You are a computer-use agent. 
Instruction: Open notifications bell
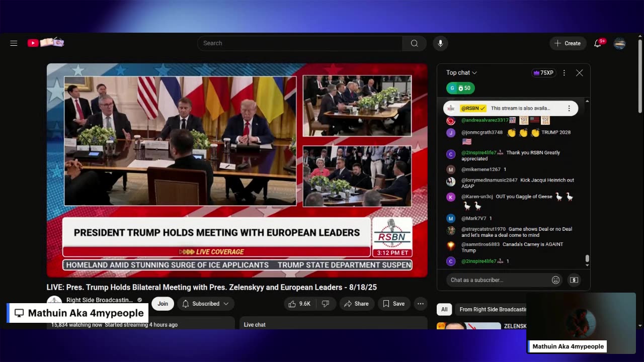click(598, 43)
